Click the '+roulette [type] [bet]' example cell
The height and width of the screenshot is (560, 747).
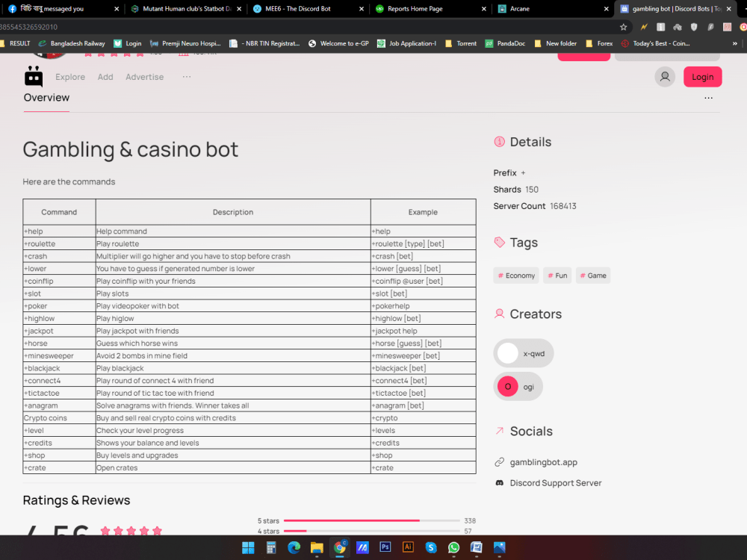point(423,244)
